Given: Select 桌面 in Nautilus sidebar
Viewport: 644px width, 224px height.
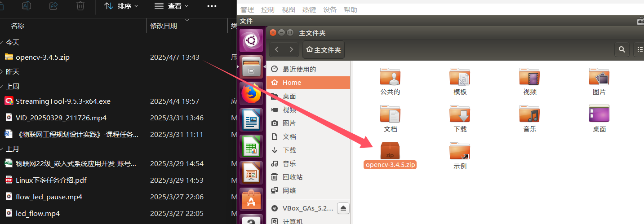Looking at the screenshot, I should (308, 96).
